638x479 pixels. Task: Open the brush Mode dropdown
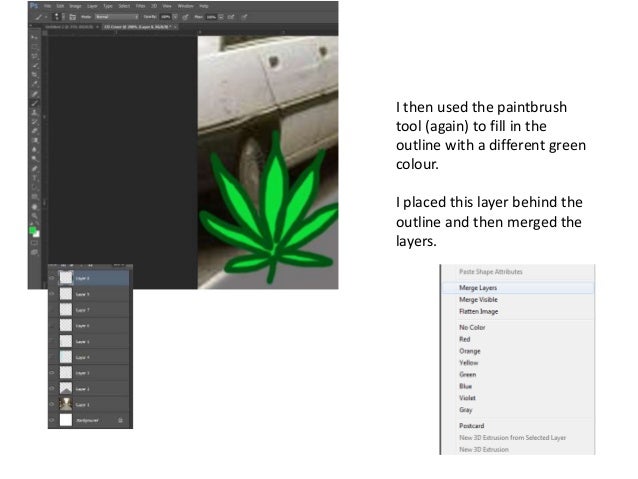click(x=117, y=17)
